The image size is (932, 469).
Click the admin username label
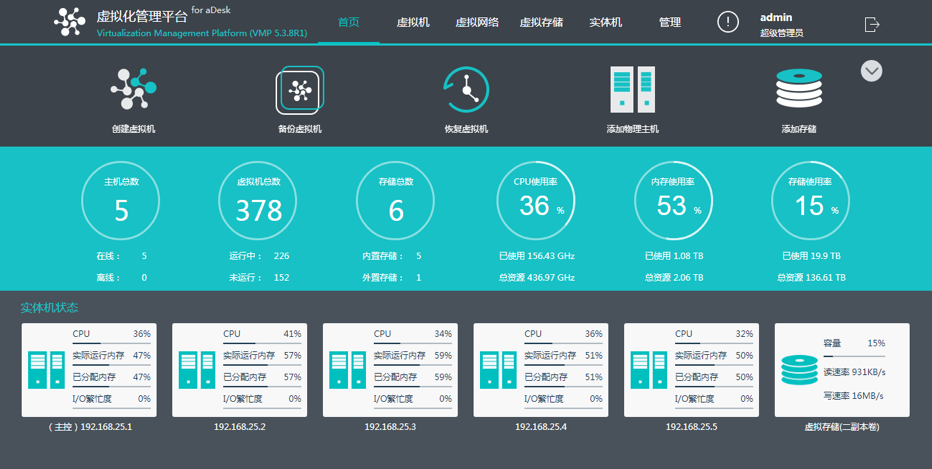[776, 18]
